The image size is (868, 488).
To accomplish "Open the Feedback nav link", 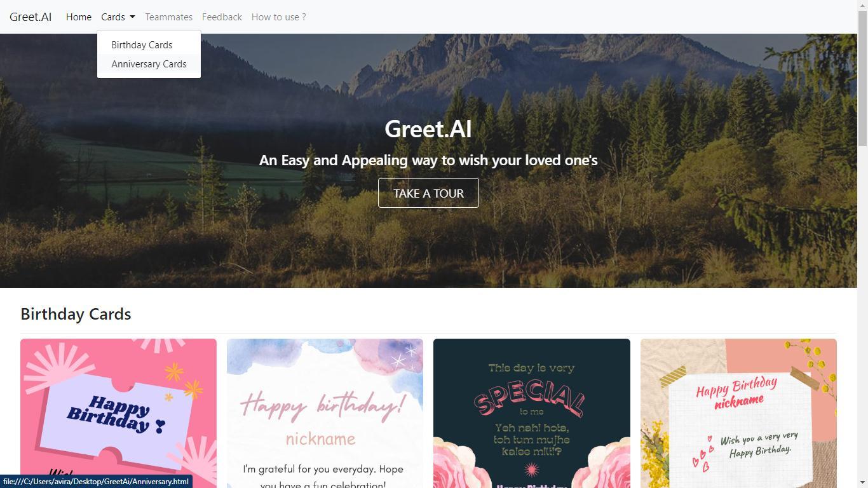I will click(x=222, y=17).
